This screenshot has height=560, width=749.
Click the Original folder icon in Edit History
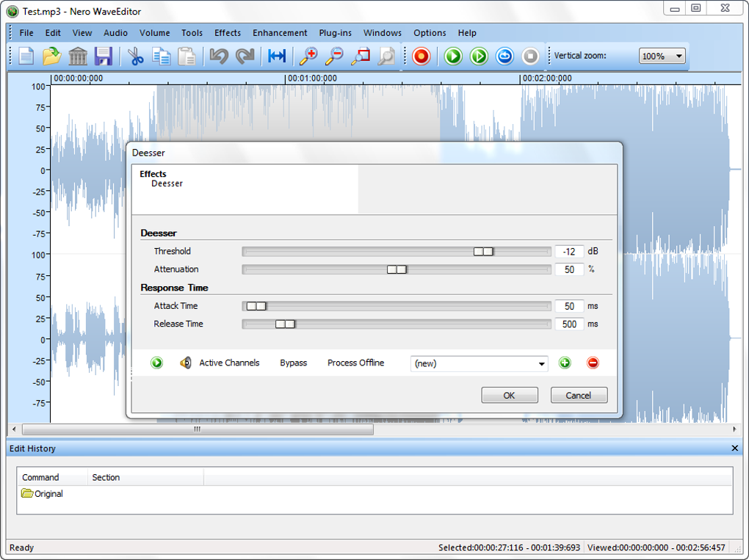[27, 493]
